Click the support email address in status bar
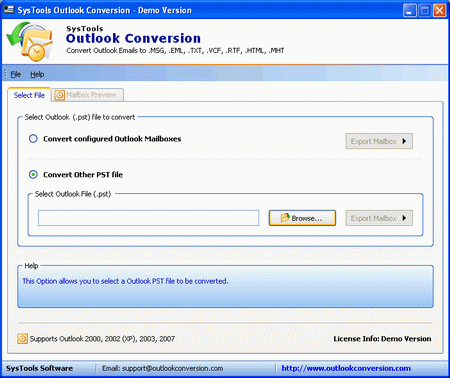450x378 pixels. pos(173,368)
